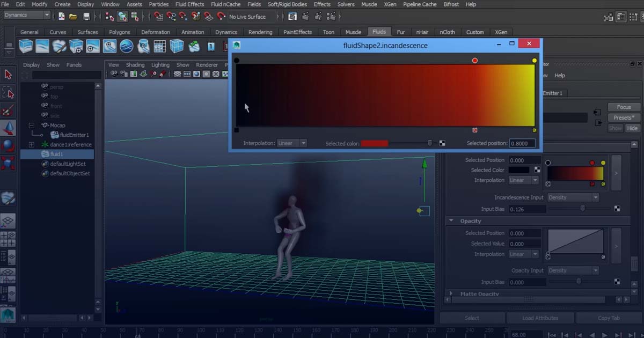
Task: Click the Save Scene icon in the toolbar
Action: click(86, 16)
